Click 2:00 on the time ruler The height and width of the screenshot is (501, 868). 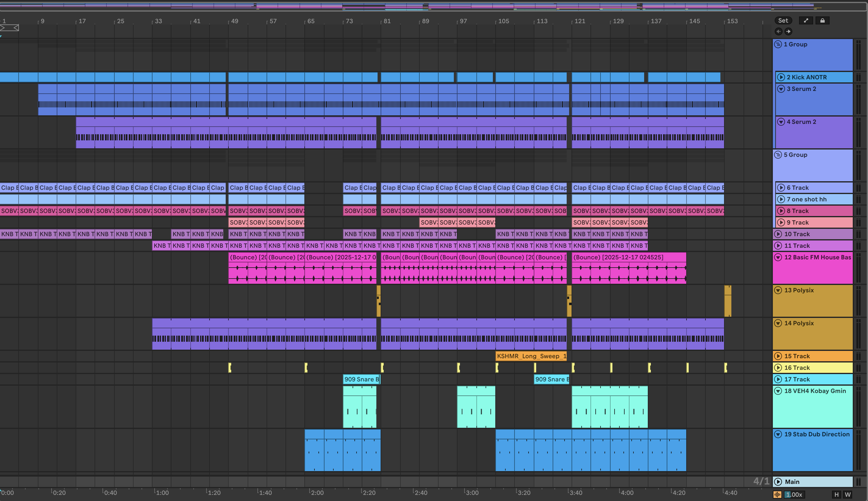pyautogui.click(x=317, y=493)
